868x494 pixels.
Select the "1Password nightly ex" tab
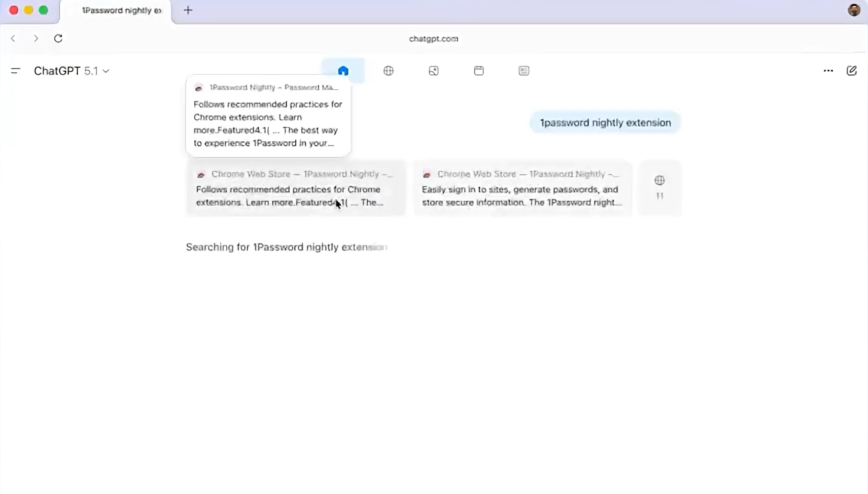[x=116, y=11]
